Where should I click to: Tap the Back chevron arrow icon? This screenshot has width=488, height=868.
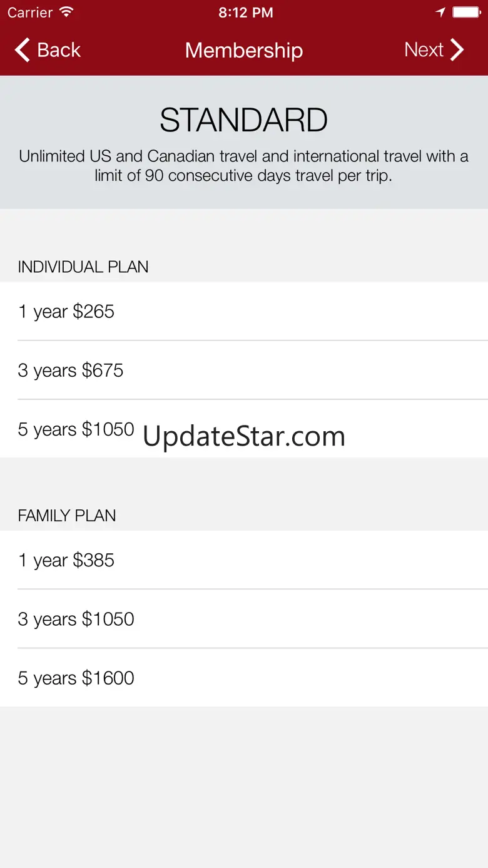point(23,50)
